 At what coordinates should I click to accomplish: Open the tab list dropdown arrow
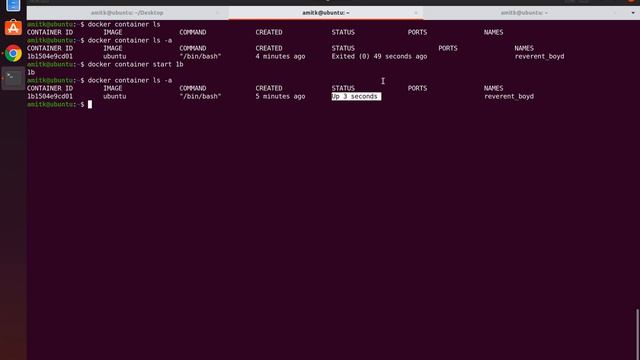click(633, 13)
